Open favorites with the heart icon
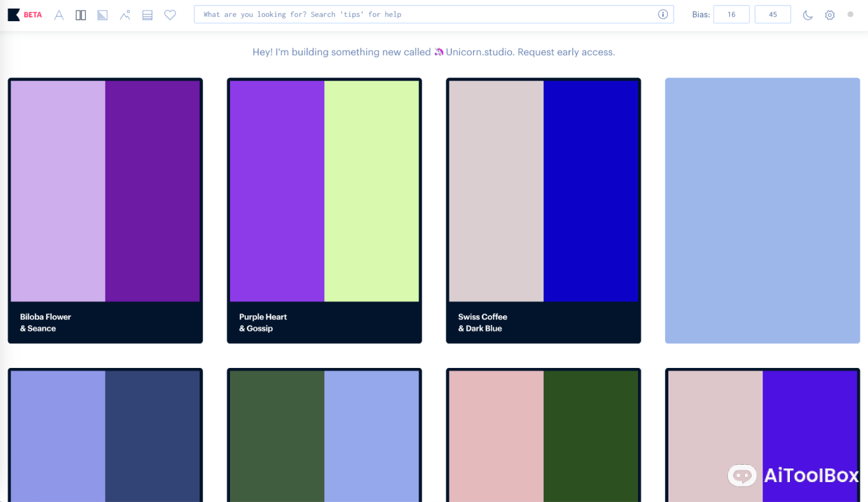Screen dimensions: 868x502 coord(170,15)
